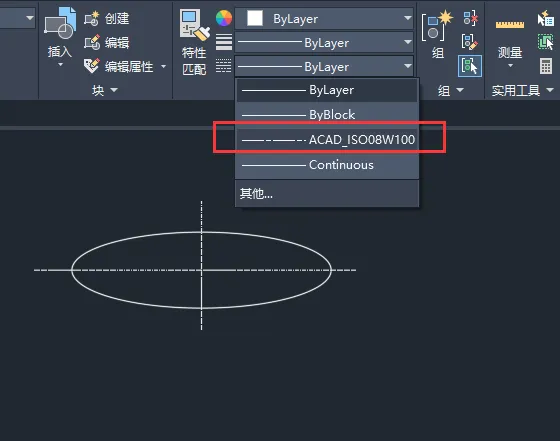The width and height of the screenshot is (560, 441).
Task: Expand the Edit Attributes dropdown arrow
Action: point(164,66)
